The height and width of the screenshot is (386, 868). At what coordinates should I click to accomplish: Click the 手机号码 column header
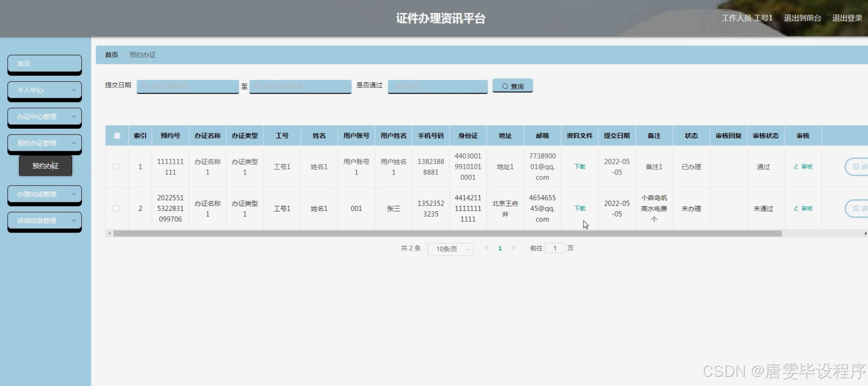[431, 136]
